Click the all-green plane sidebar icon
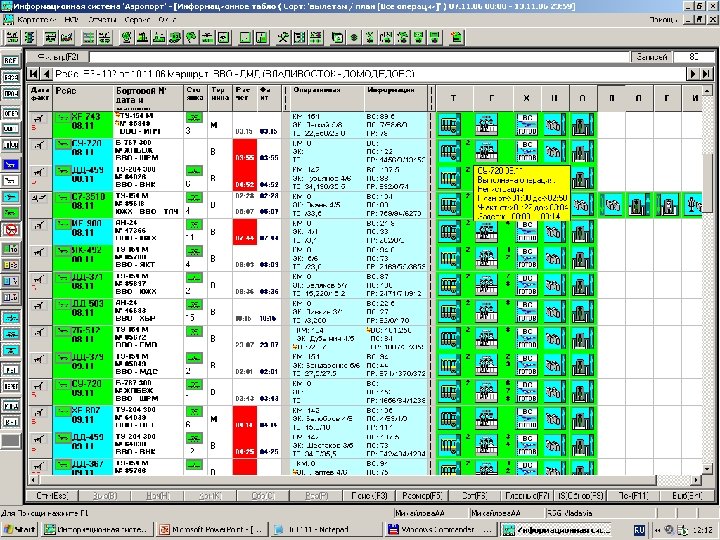Image resolution: width=720 pixels, height=540 pixels. point(11,213)
